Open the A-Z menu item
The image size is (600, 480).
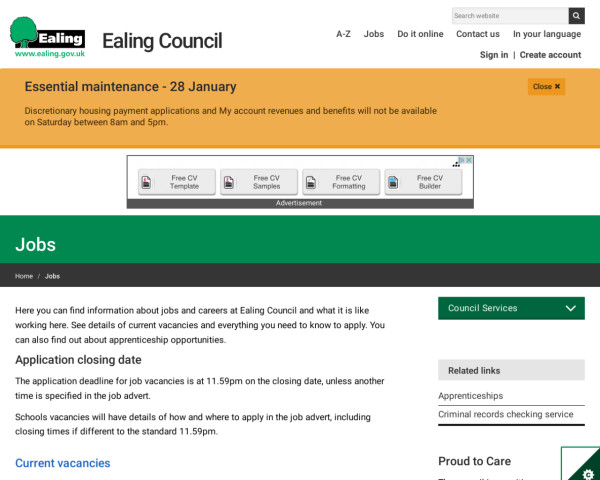coord(343,34)
